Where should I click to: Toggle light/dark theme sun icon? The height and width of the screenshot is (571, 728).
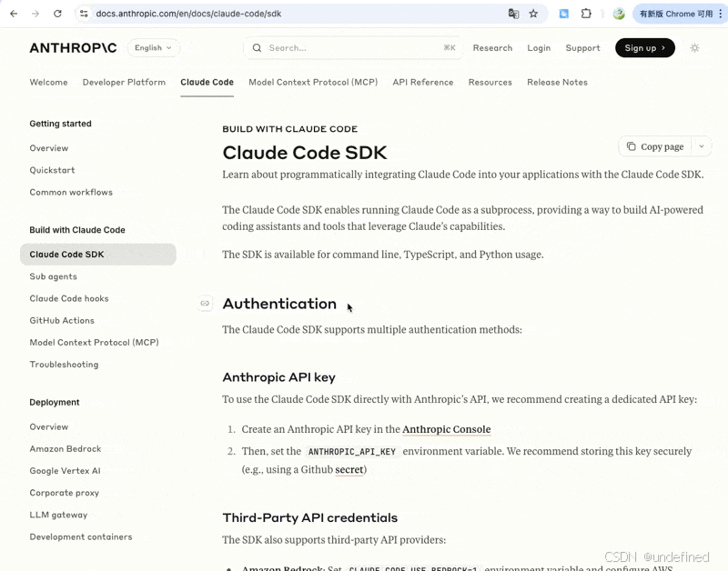coord(694,48)
